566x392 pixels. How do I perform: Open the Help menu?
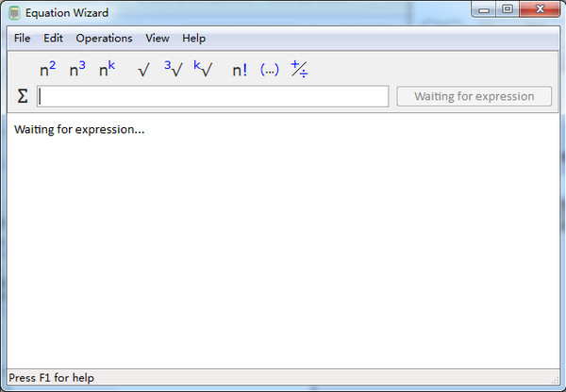click(x=193, y=39)
